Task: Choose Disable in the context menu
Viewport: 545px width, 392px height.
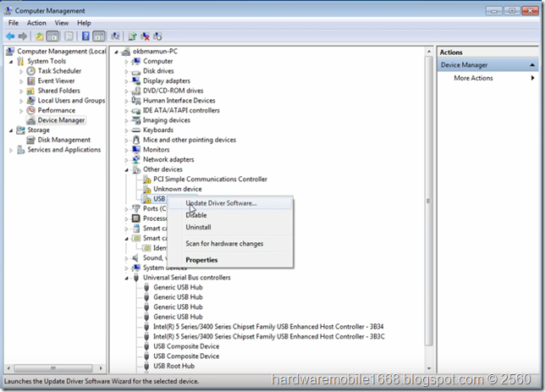Action: (x=229, y=215)
